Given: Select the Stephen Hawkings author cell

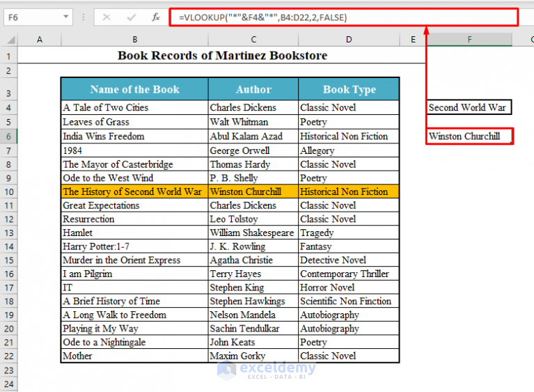Looking at the screenshot, I should click(x=253, y=301).
